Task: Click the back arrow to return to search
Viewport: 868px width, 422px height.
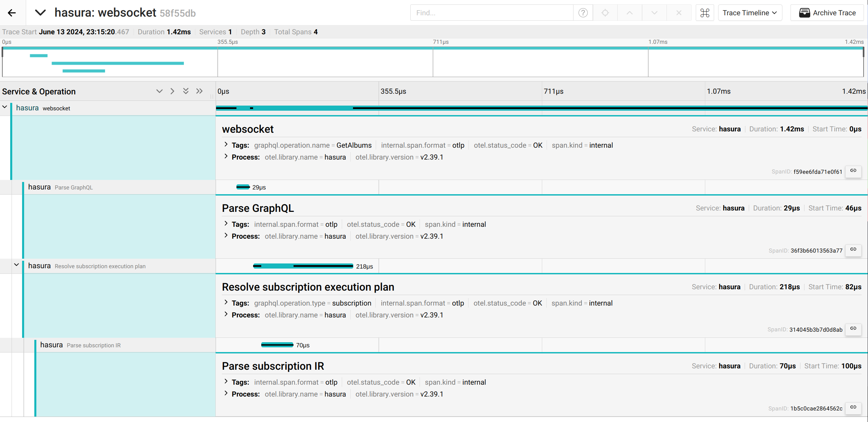Action: (x=12, y=13)
